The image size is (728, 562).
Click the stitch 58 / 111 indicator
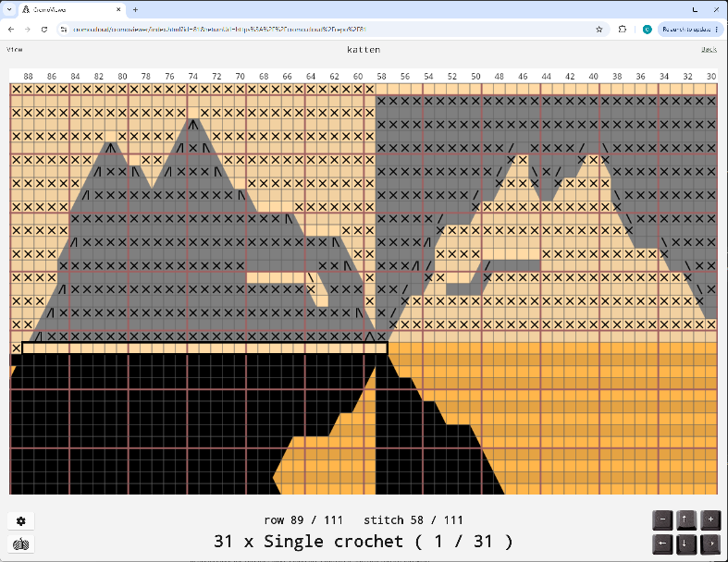[413, 520]
